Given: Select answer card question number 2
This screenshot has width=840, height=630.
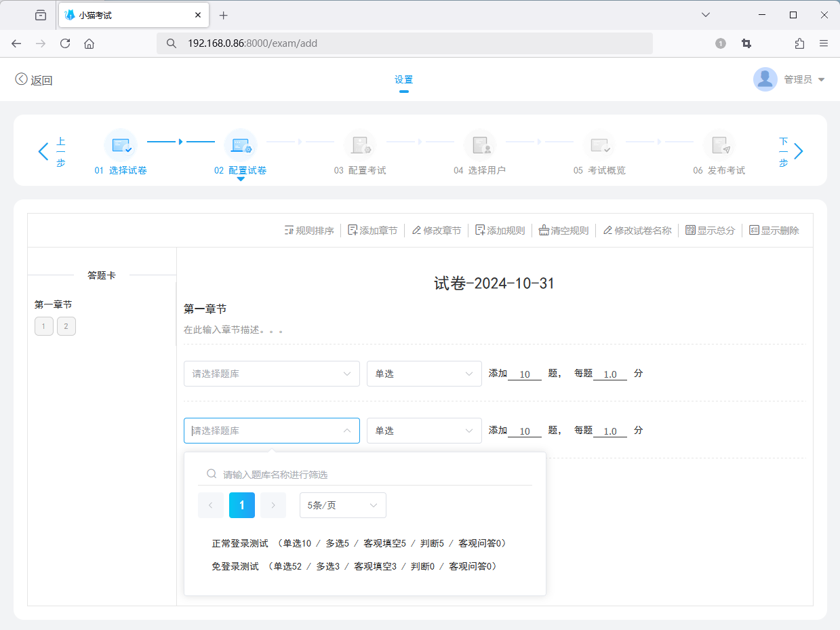Looking at the screenshot, I should coord(66,326).
